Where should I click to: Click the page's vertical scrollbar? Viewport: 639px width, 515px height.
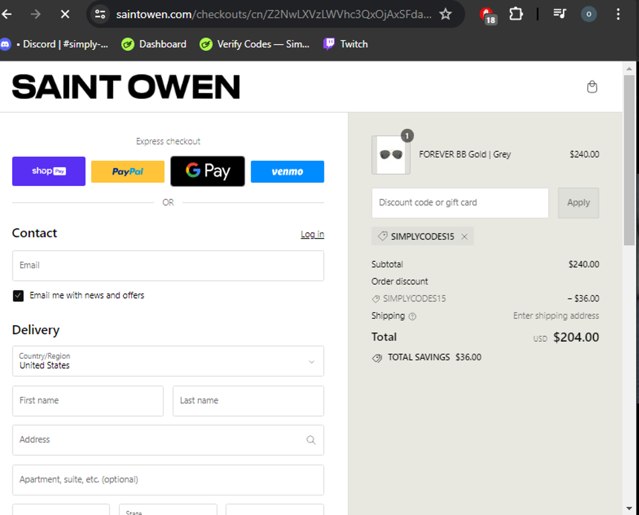point(630,159)
